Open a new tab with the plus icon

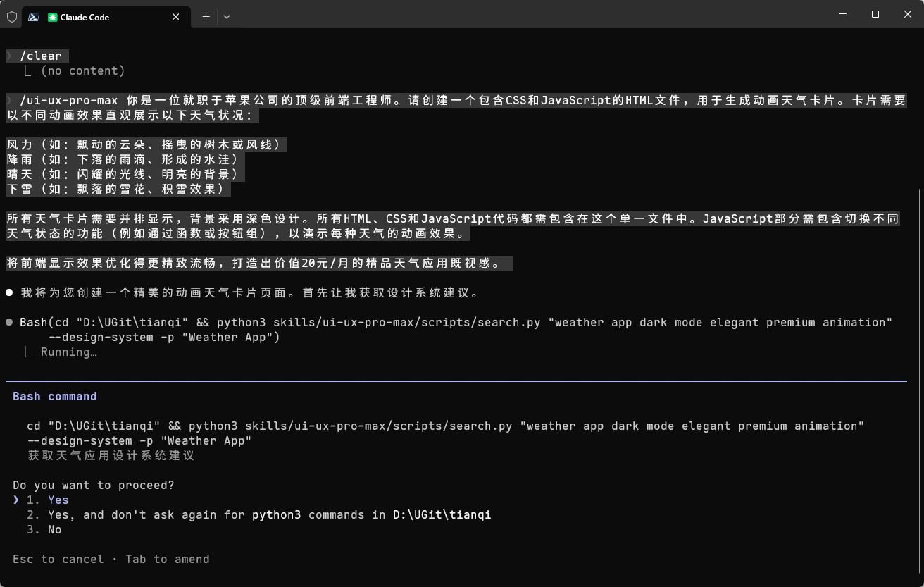(x=205, y=17)
